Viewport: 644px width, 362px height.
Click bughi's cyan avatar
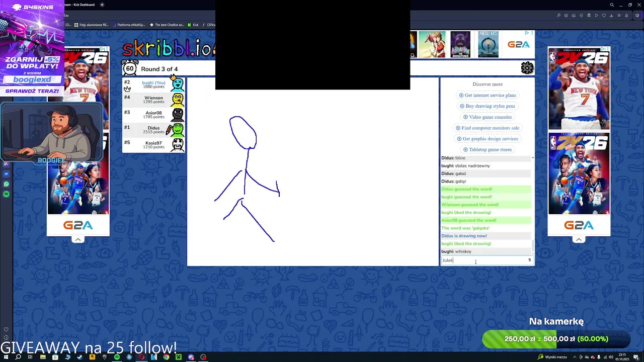[177, 84]
